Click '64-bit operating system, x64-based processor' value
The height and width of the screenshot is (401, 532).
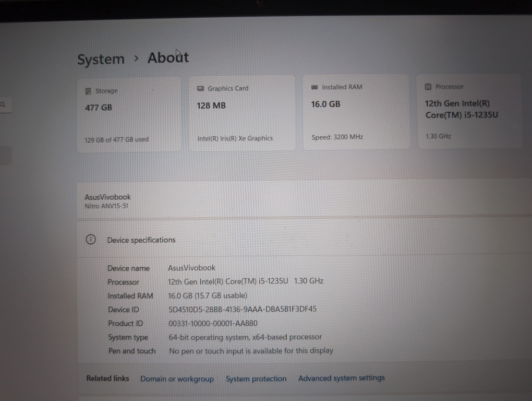pos(245,337)
